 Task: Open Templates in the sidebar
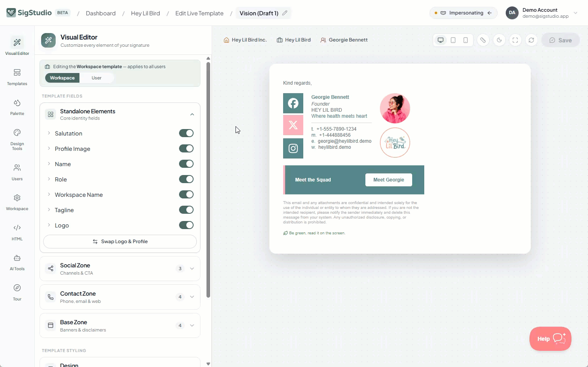point(17,77)
